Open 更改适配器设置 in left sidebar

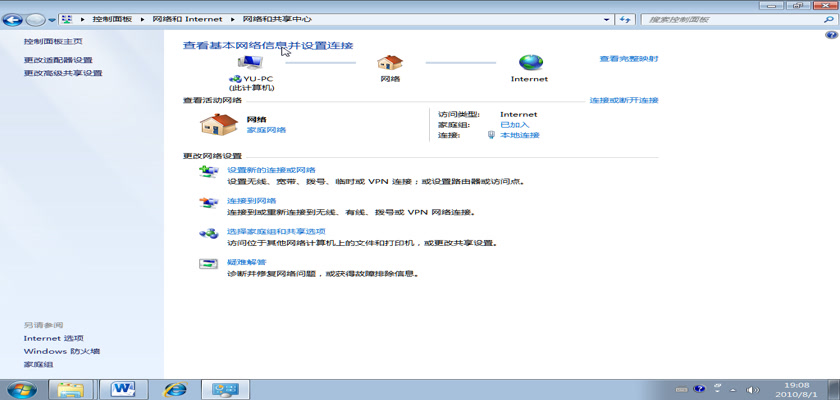point(58,60)
